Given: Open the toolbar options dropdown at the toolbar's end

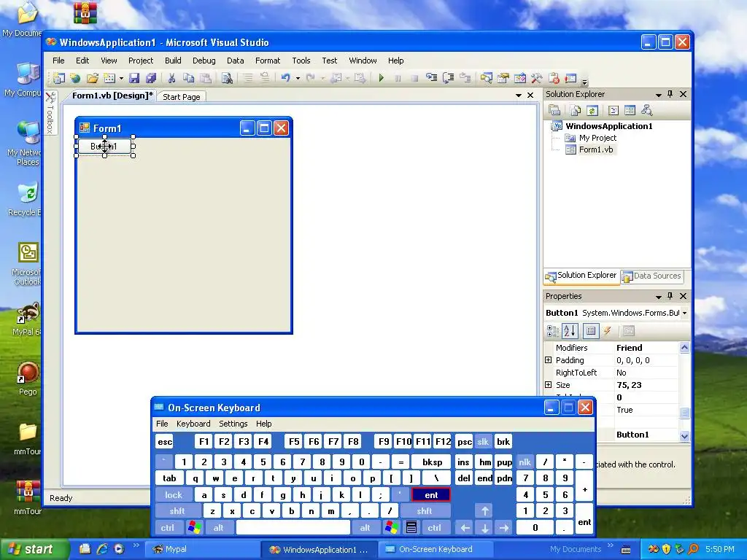Looking at the screenshot, I should point(584,82).
